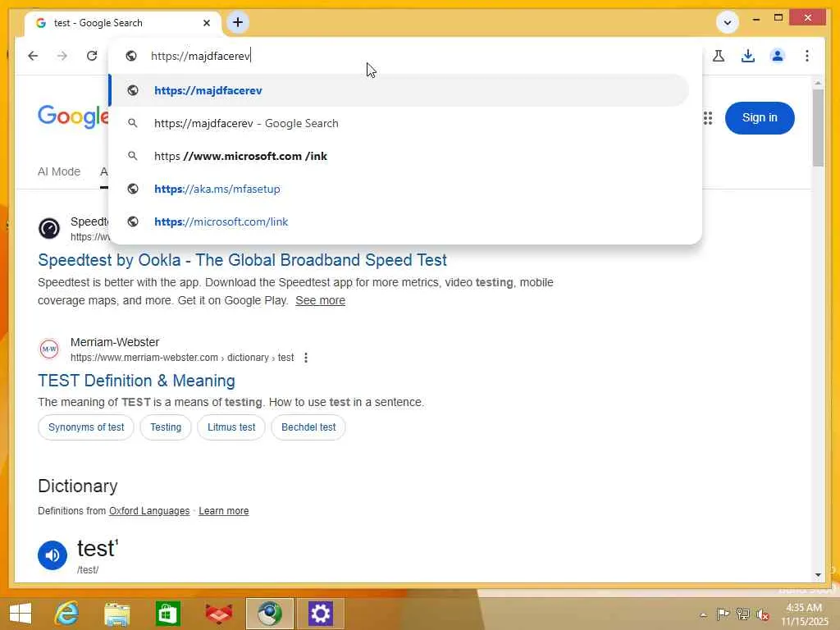This screenshot has width=840, height=630.
Task: Click the scrollbar down arrow
Action: [818, 575]
